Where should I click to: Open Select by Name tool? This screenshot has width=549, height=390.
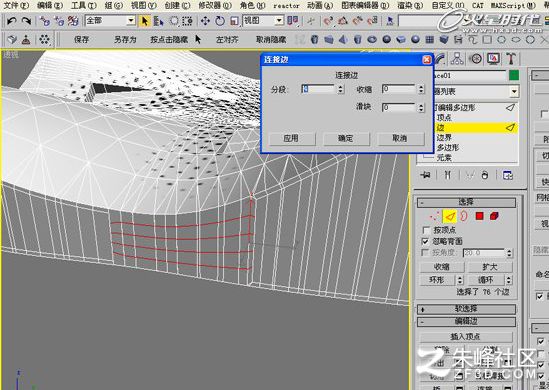pos(159,21)
